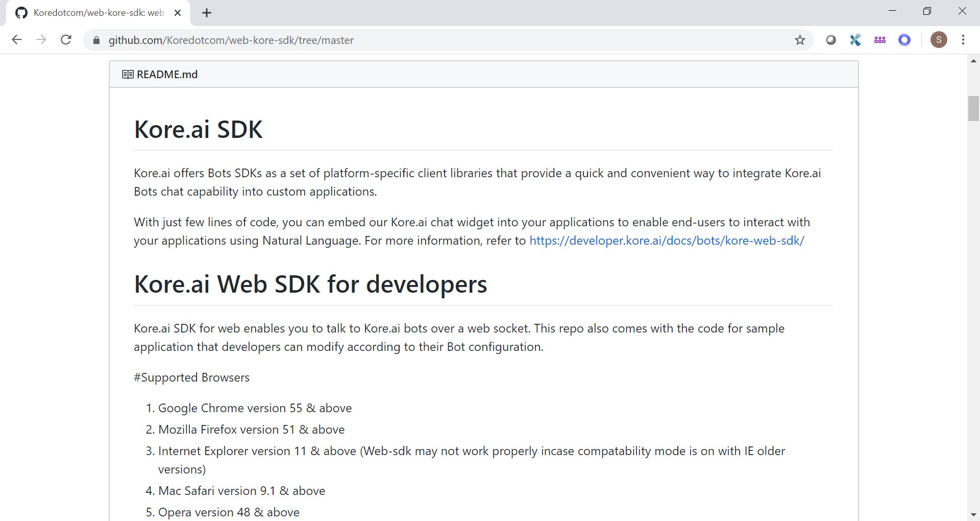This screenshot has width=980, height=521.
Task: Open a new browser tab
Action: pos(207,13)
